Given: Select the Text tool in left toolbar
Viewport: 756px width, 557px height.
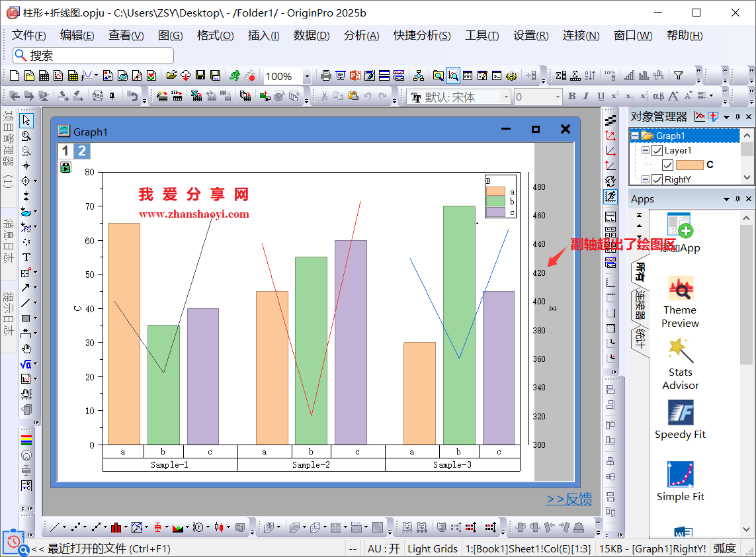Looking at the screenshot, I should pyautogui.click(x=26, y=257).
